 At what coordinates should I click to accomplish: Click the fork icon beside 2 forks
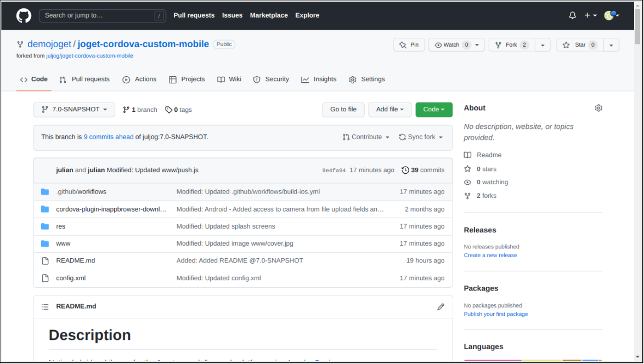point(467,196)
